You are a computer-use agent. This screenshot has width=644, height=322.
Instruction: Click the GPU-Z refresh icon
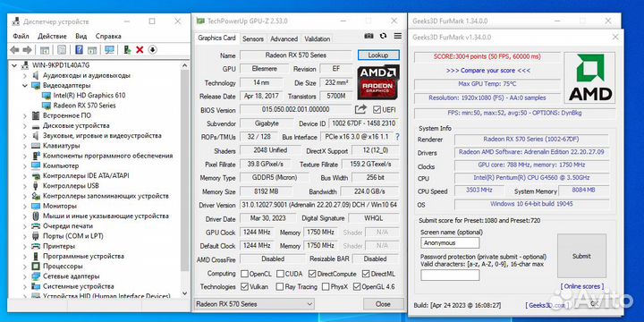(x=383, y=36)
